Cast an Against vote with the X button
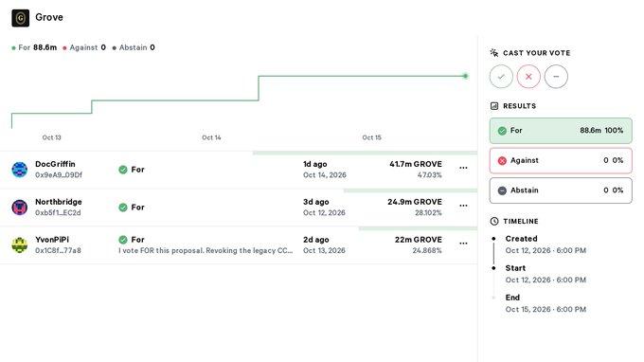644x362 pixels. click(x=528, y=77)
